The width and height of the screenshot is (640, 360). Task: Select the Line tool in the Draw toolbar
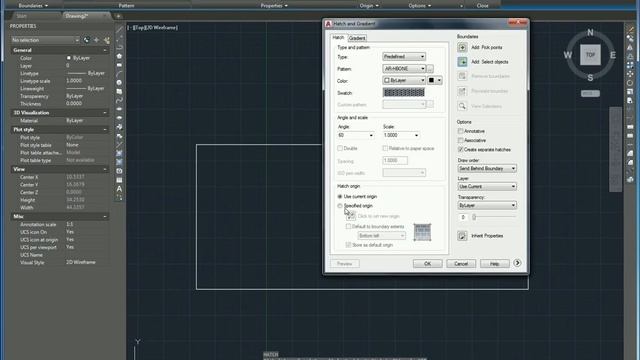tap(119, 29)
